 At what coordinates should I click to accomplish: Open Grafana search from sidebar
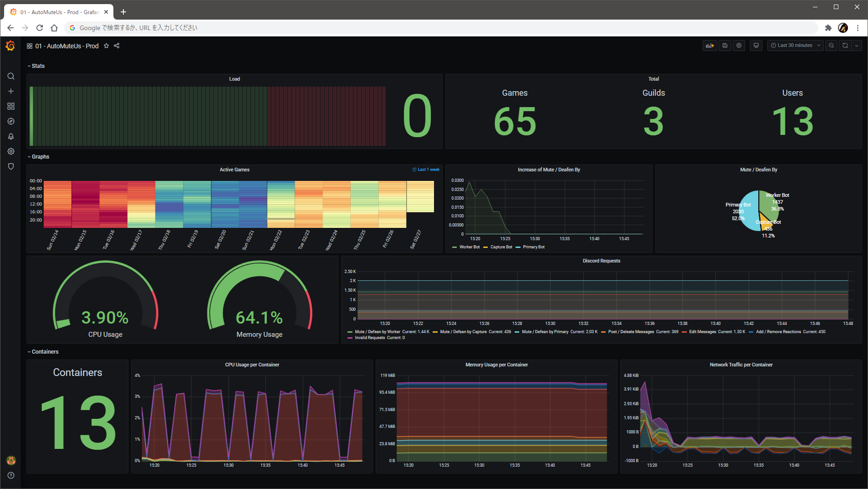point(11,76)
